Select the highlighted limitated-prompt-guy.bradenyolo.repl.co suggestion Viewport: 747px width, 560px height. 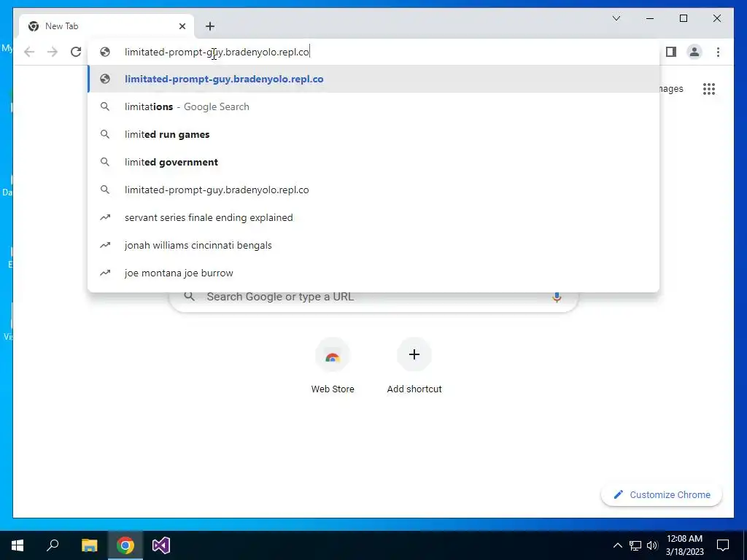click(x=373, y=79)
